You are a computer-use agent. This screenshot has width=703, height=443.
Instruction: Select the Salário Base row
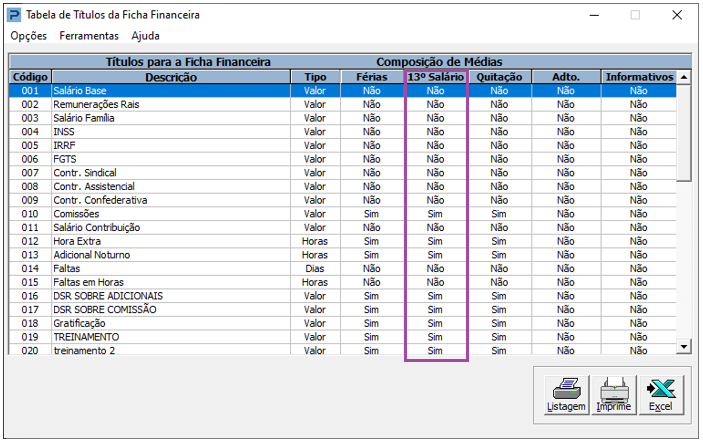[x=343, y=91]
